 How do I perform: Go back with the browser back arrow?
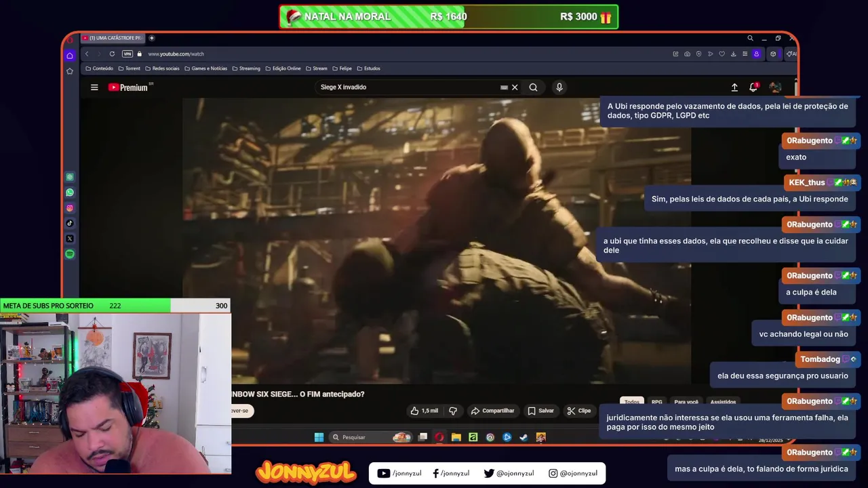coord(86,54)
